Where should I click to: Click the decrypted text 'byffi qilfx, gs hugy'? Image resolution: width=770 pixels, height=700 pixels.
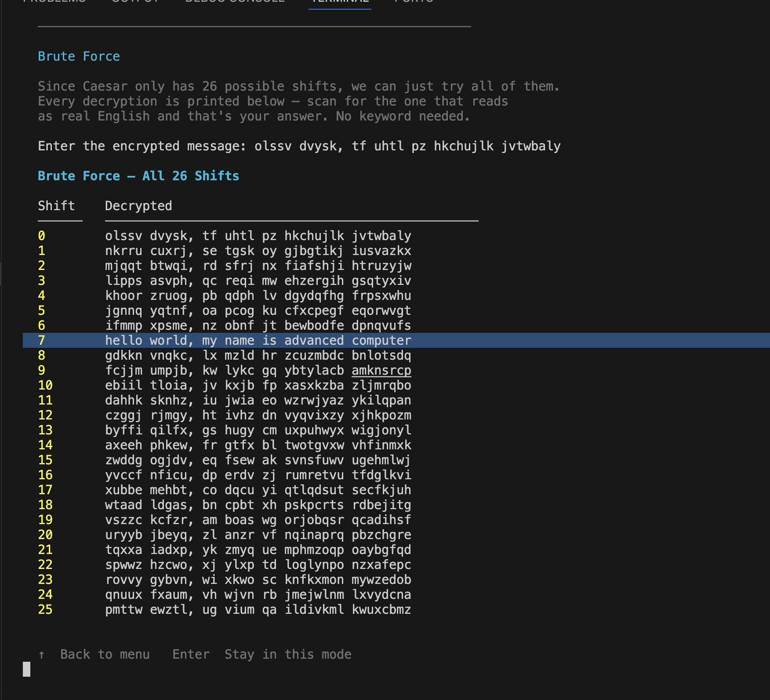click(x=180, y=430)
